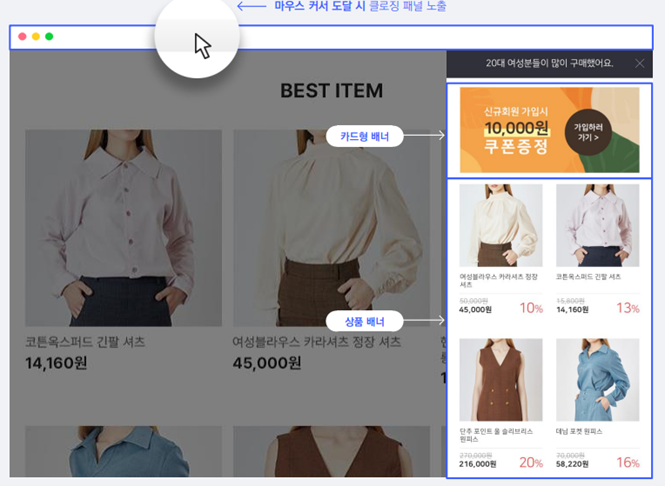This screenshot has height=486, width=665.
Task: Click the 45,000원 price in the panel
Action: (475, 310)
